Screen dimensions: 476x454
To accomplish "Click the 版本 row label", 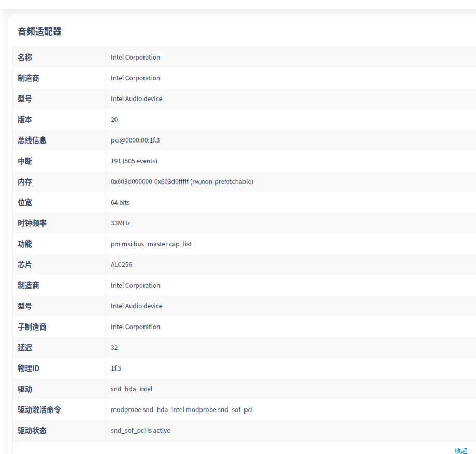I will [x=25, y=120].
